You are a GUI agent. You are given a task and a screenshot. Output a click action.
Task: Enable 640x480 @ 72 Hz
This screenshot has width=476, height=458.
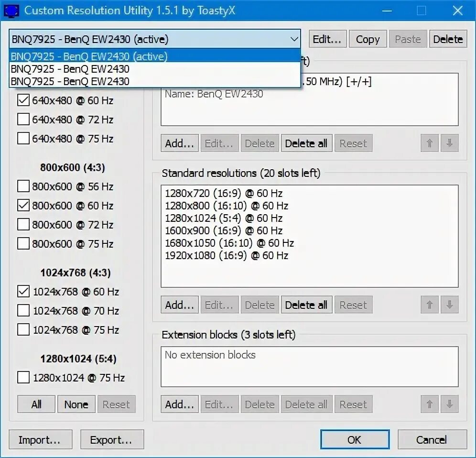click(23, 120)
